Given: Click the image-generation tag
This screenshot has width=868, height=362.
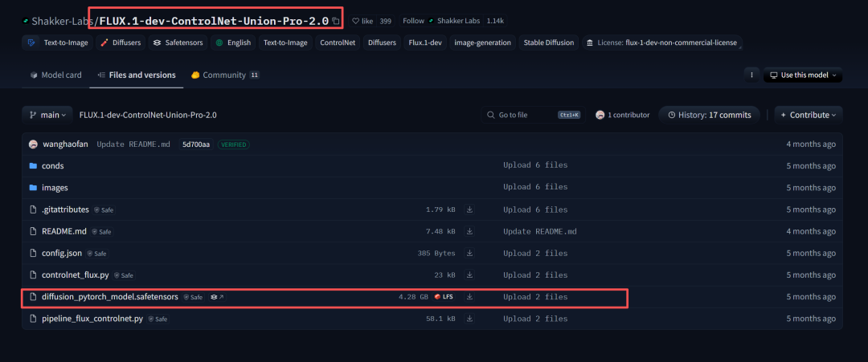Looking at the screenshot, I should 482,43.
